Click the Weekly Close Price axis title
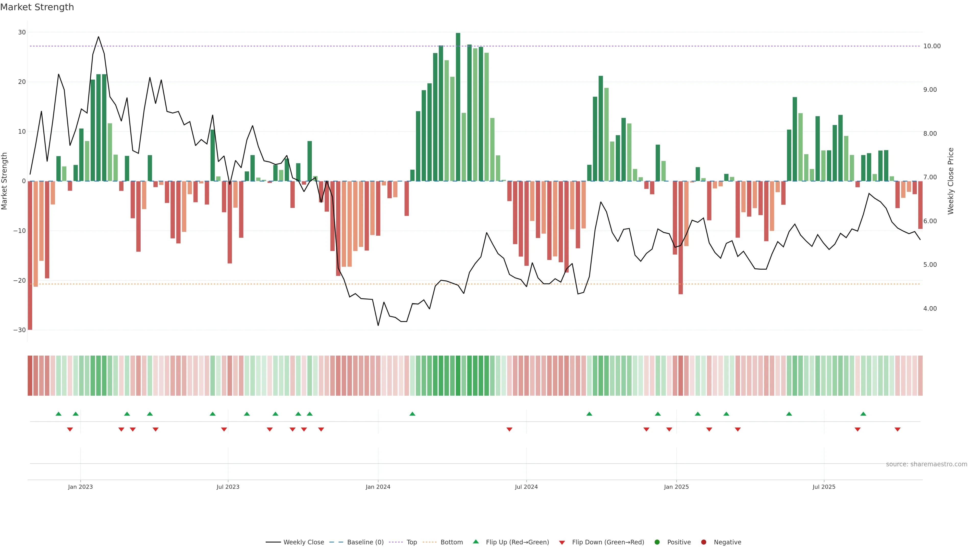This screenshot has height=551, width=980. pos(951,181)
